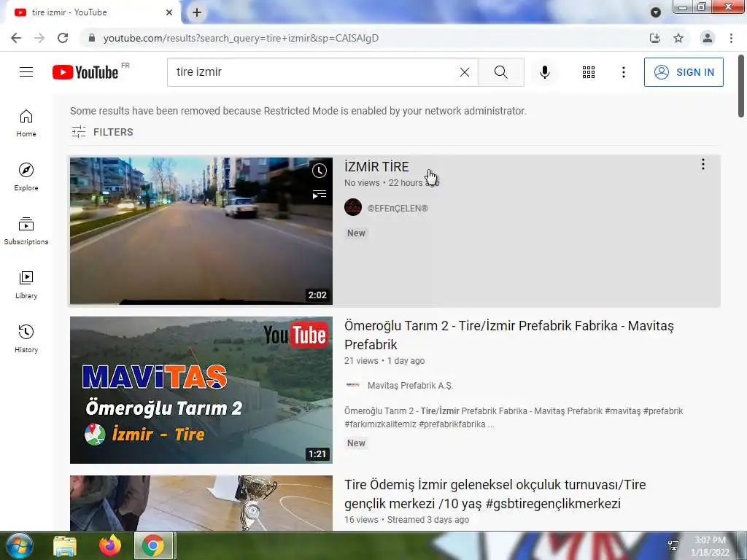747x560 pixels.
Task: Open Chrome three-dot menu
Action: click(x=731, y=38)
